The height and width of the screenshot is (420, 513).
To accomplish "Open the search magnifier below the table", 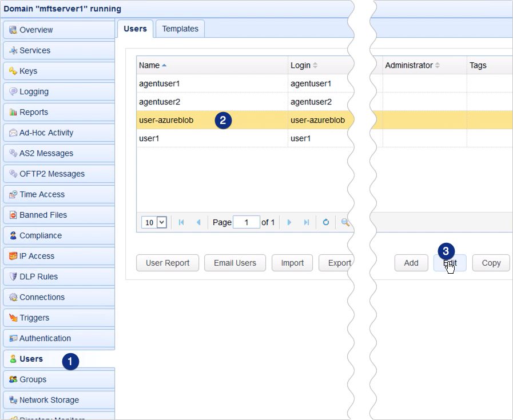I will [x=344, y=222].
